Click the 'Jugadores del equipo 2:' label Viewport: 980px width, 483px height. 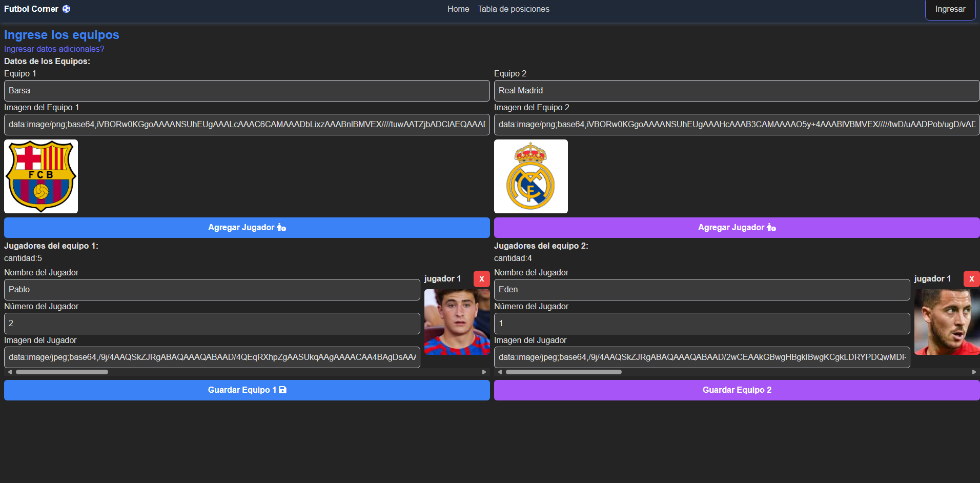click(541, 246)
